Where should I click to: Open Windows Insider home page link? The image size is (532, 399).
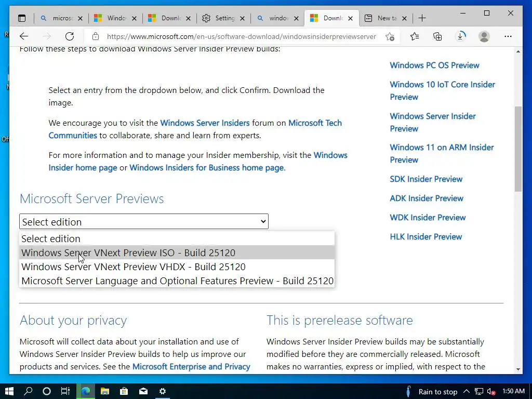coord(83,168)
